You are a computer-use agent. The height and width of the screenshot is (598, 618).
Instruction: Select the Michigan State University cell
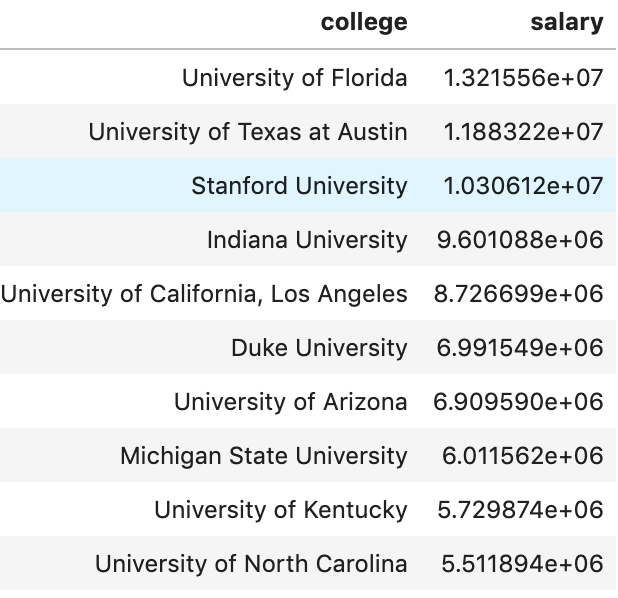point(264,456)
